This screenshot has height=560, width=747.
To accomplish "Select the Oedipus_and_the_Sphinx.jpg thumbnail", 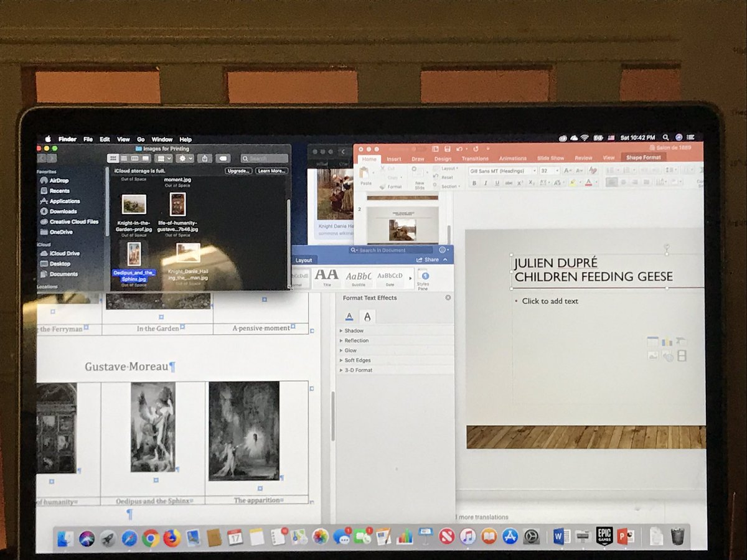I will 134,254.
